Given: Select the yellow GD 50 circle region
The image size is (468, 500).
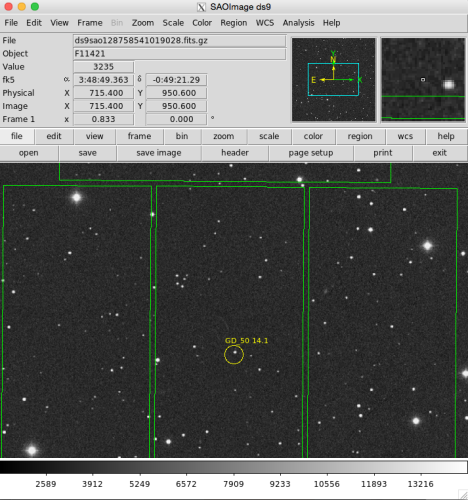Looking at the screenshot, I should click(x=234, y=354).
